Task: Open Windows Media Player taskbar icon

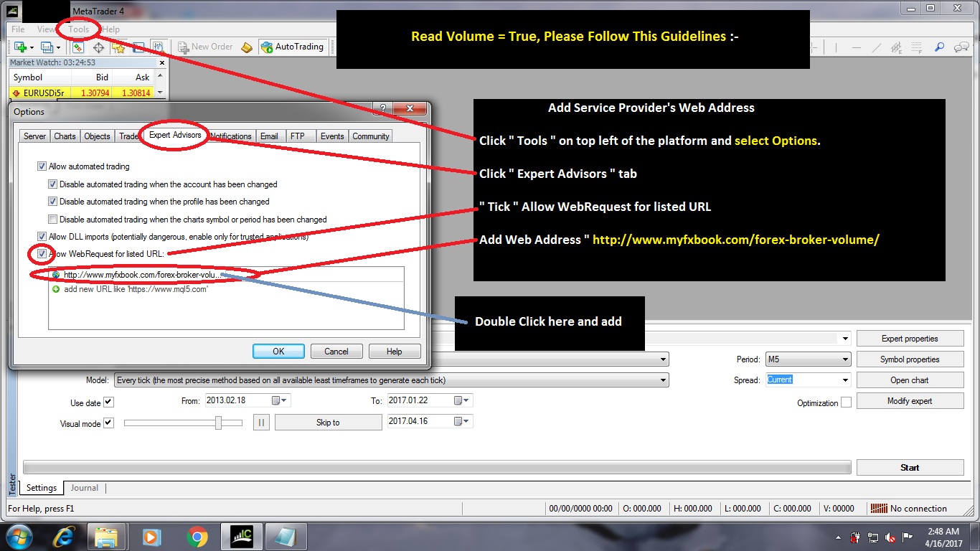Action: pos(151,537)
